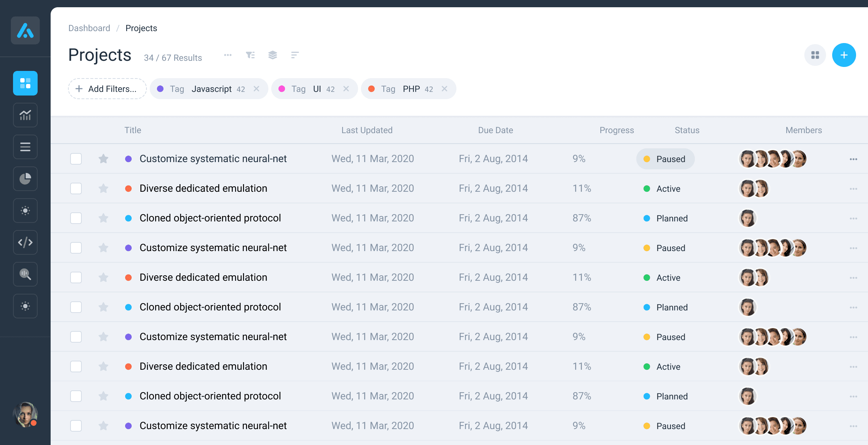Open row options for first Customize systematic neural-net
This screenshot has width=868, height=445.
tap(854, 159)
